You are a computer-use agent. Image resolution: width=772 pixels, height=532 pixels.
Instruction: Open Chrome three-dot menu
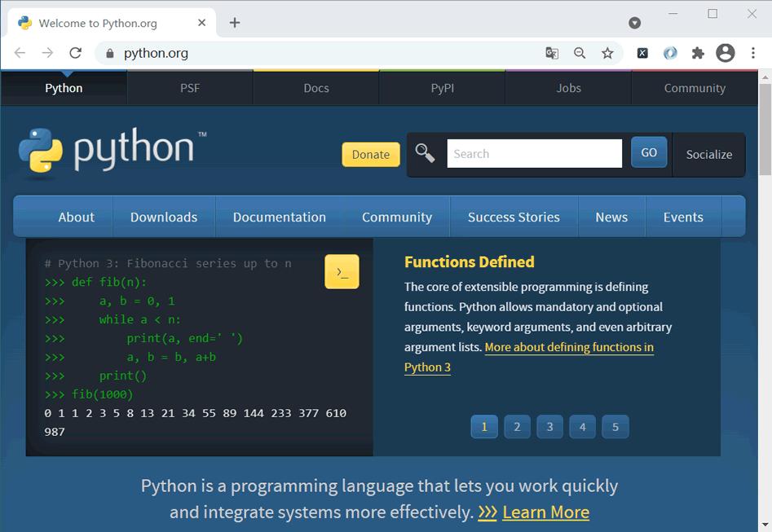coord(752,53)
